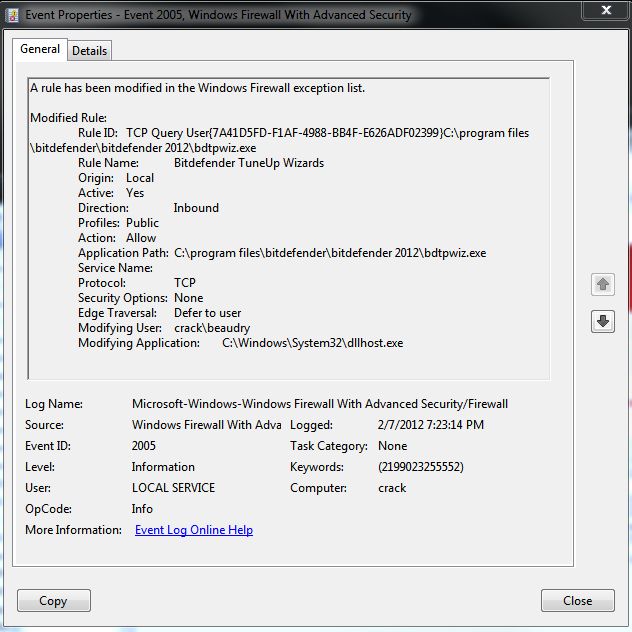Click the Security Options None value
Screen dimensions: 632x632
click(188, 298)
